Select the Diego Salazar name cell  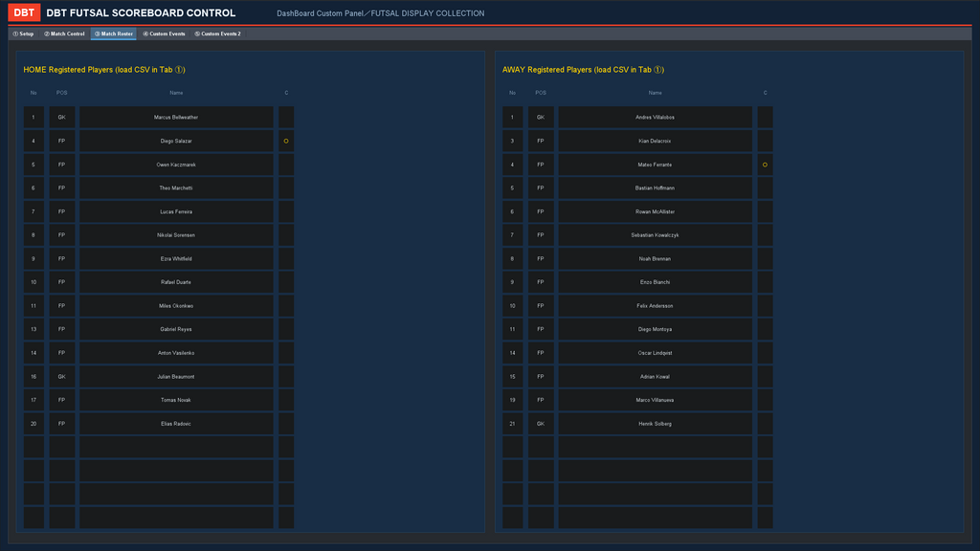point(176,142)
